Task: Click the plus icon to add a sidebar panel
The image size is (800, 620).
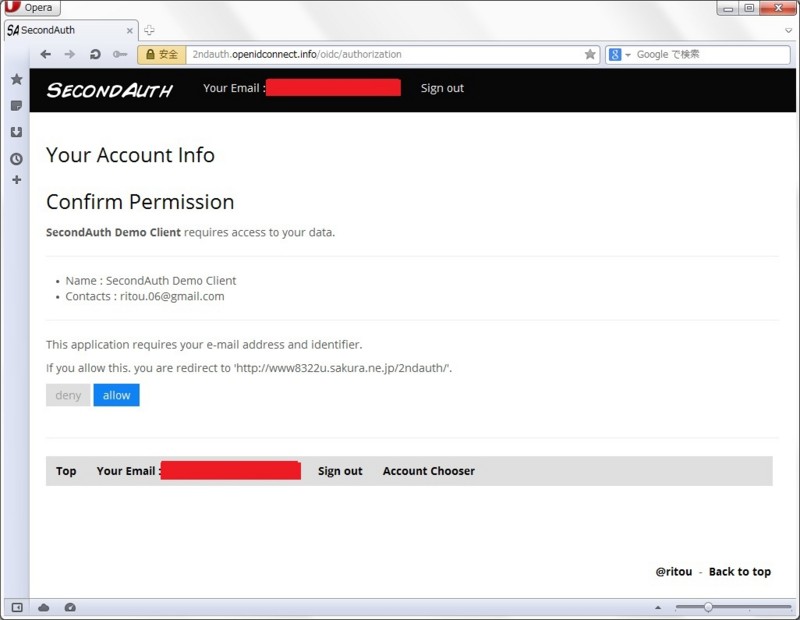Action: 16,180
